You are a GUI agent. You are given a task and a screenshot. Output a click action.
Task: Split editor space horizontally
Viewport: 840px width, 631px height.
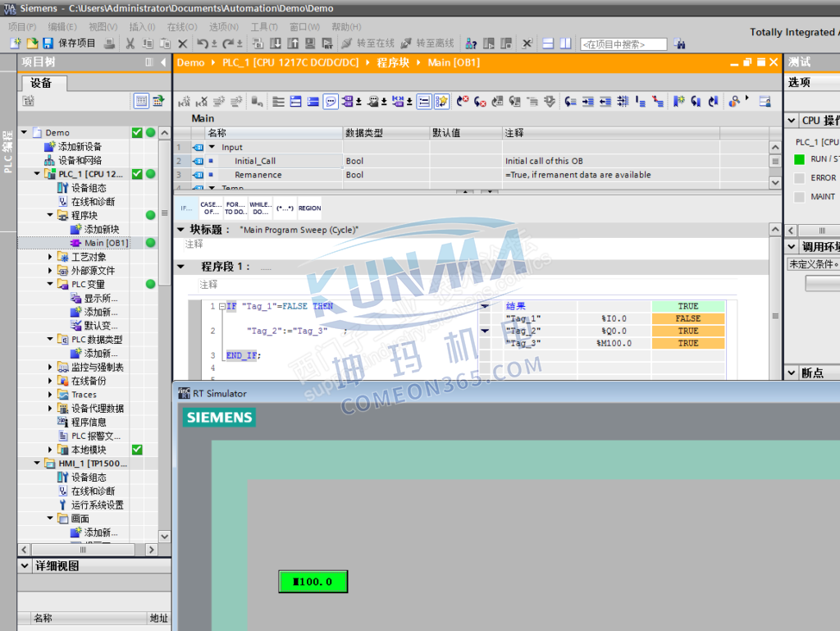(548, 43)
